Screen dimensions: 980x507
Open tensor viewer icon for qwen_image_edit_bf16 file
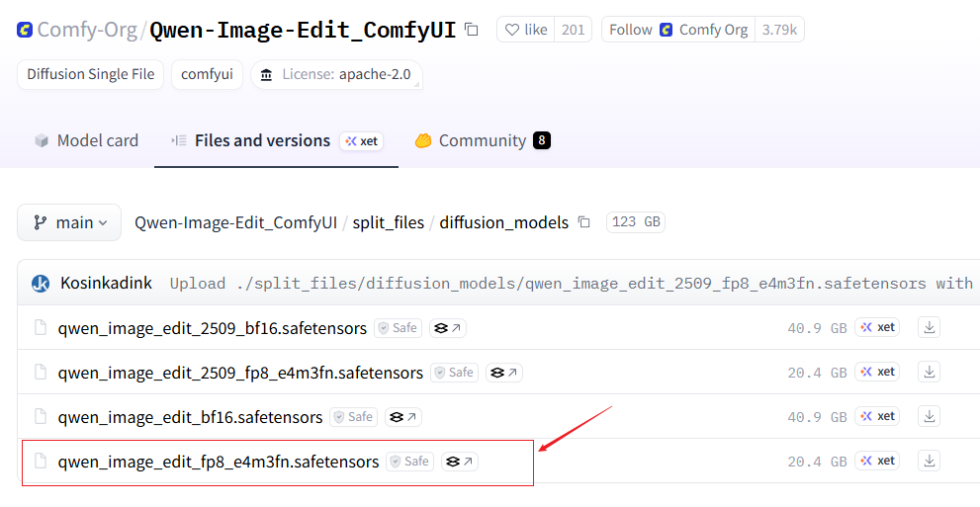(403, 417)
